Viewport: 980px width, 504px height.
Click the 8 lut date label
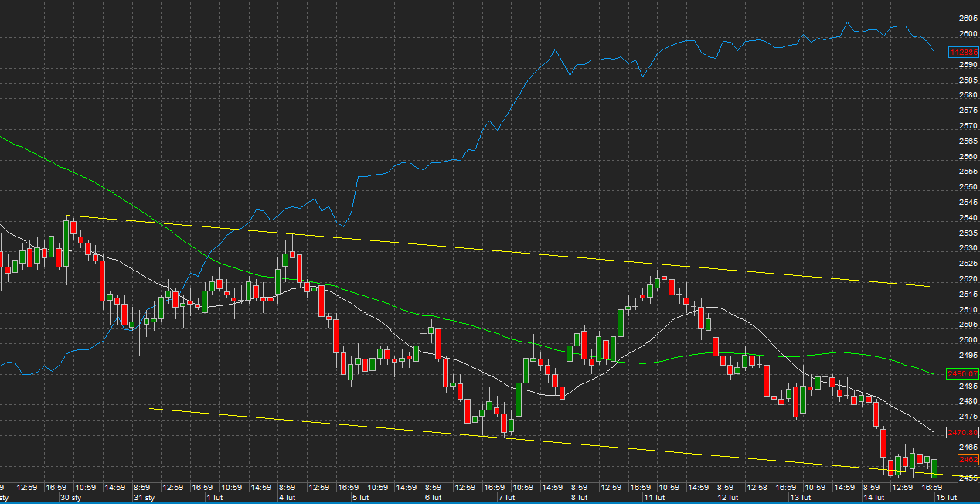[x=579, y=498]
